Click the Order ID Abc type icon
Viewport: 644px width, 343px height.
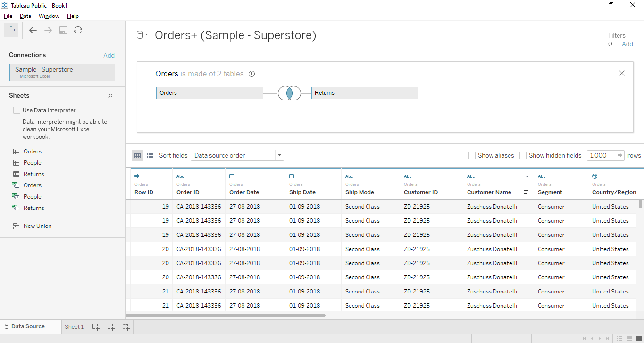180,176
